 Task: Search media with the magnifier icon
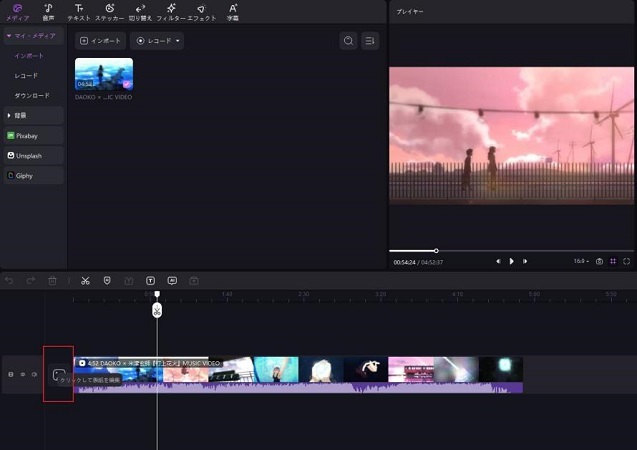pos(348,41)
